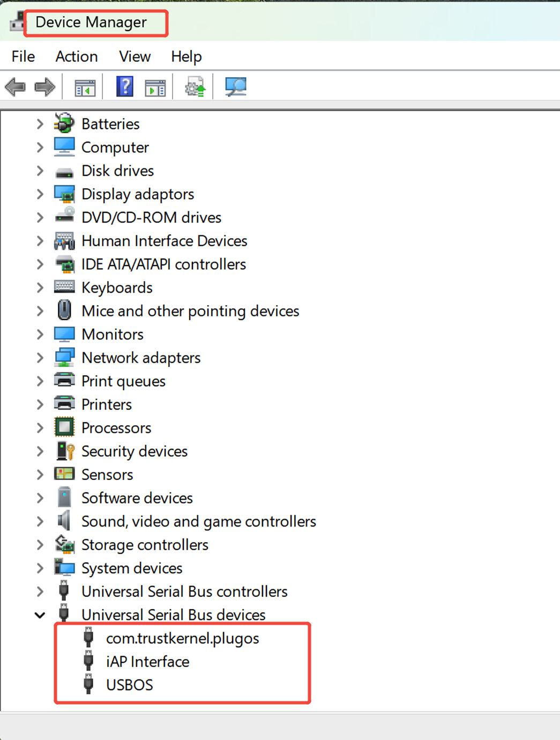Screen dimensions: 560x740
Task: Open Help via blue question mark icon
Action: pyautogui.click(x=124, y=87)
